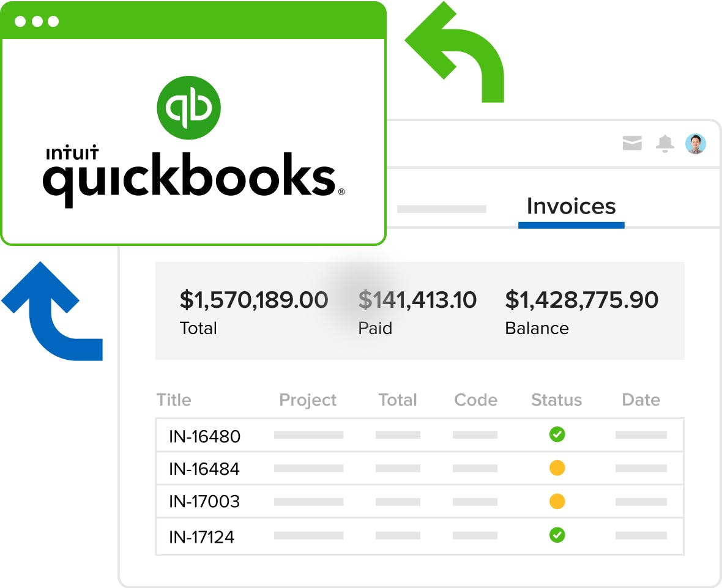Viewport: 722px width, 588px height.
Task: Select the blank tab left of Invoices
Action: [442, 209]
